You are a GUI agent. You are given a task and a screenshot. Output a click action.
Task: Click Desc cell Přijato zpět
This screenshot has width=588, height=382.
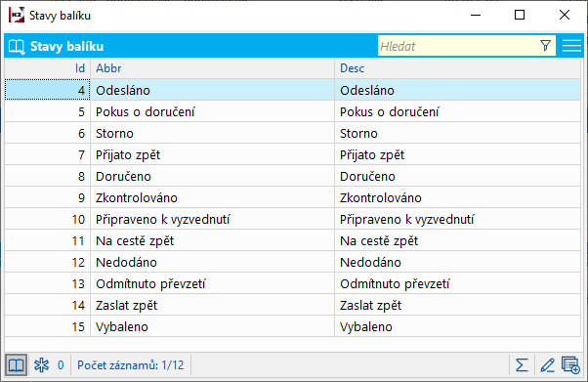457,154
